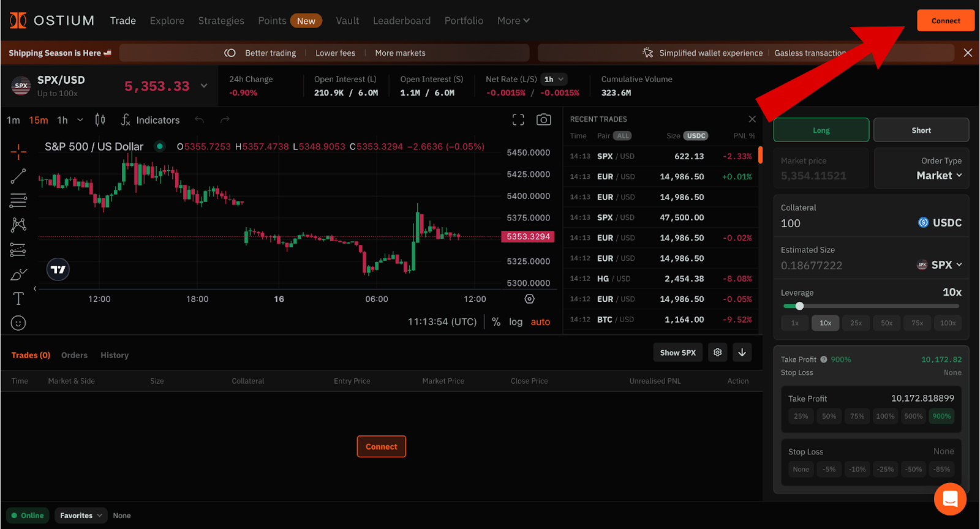Open the Indicators menu
The width and height of the screenshot is (980, 529).
click(151, 120)
